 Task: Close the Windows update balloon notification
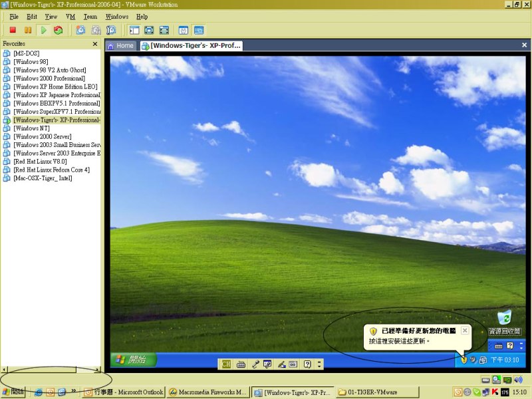465,330
